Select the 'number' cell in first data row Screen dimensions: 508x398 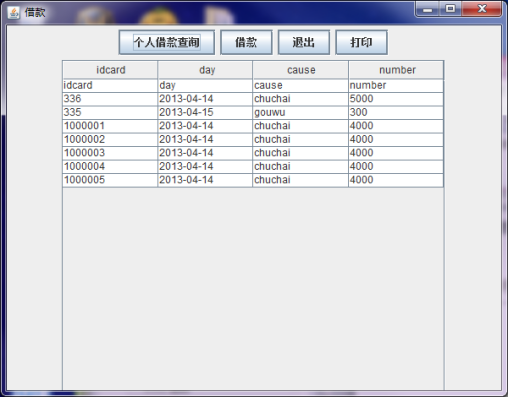point(396,86)
